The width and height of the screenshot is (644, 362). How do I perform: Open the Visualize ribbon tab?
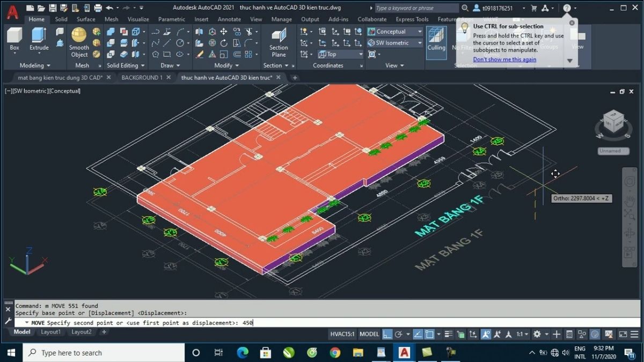tap(138, 19)
